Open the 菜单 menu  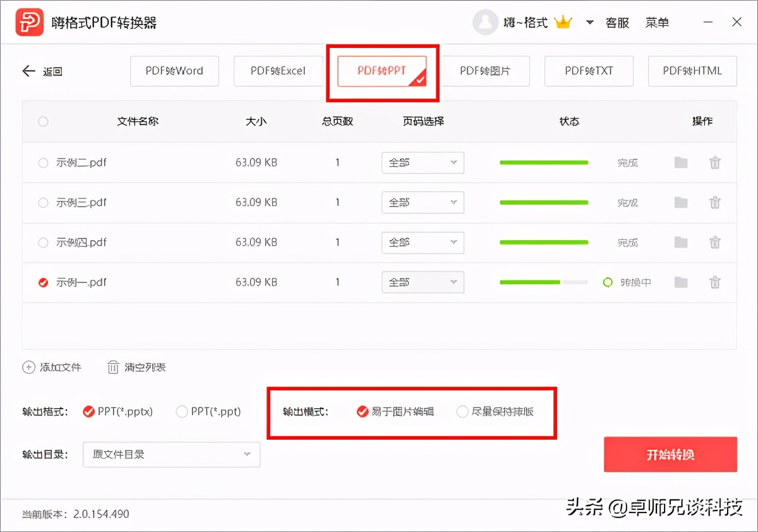tap(657, 22)
